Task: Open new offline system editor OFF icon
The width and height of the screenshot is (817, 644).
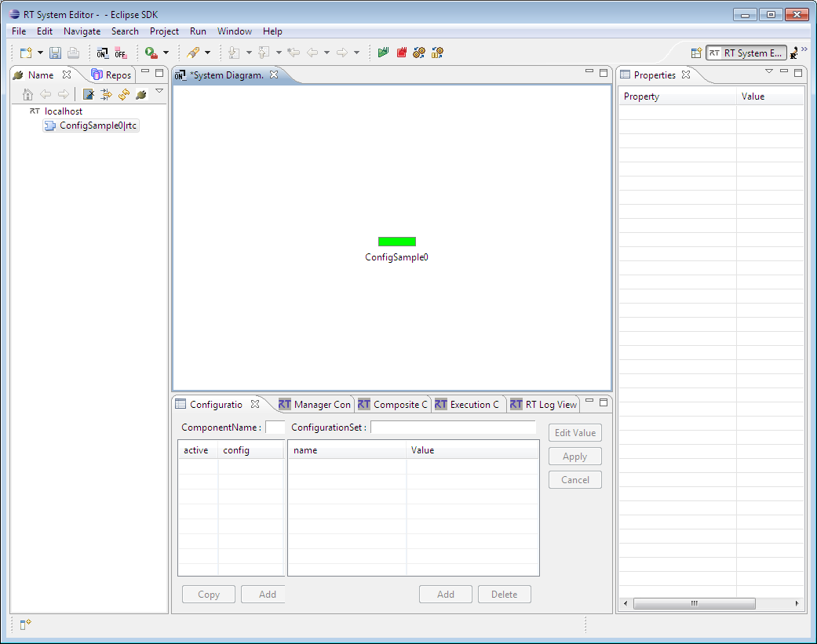Action: (121, 53)
